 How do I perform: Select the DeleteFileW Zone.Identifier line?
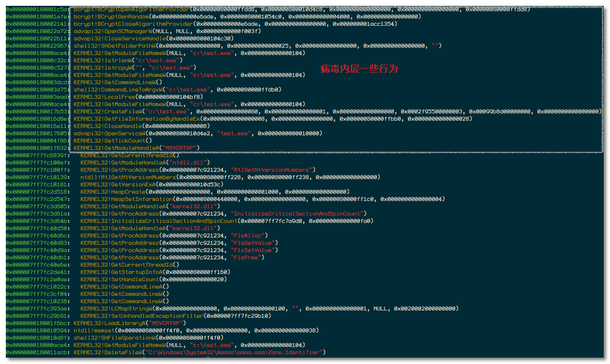[x=199, y=352]
